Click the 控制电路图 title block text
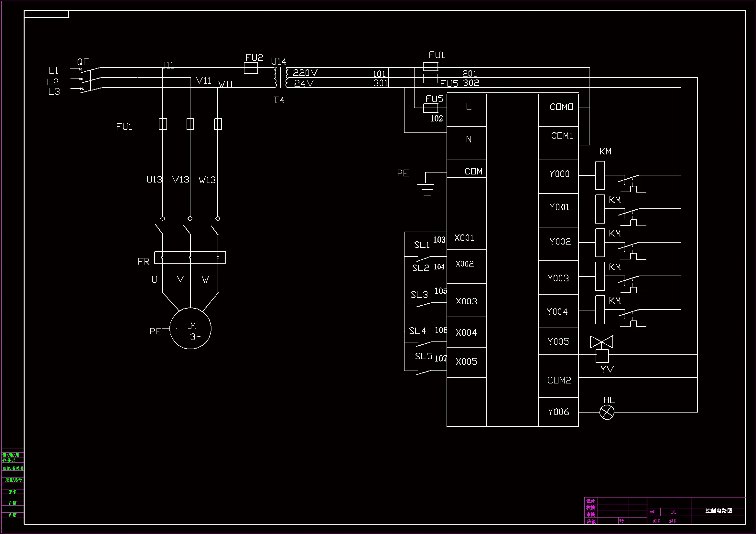The height and width of the screenshot is (534, 756). 718,511
